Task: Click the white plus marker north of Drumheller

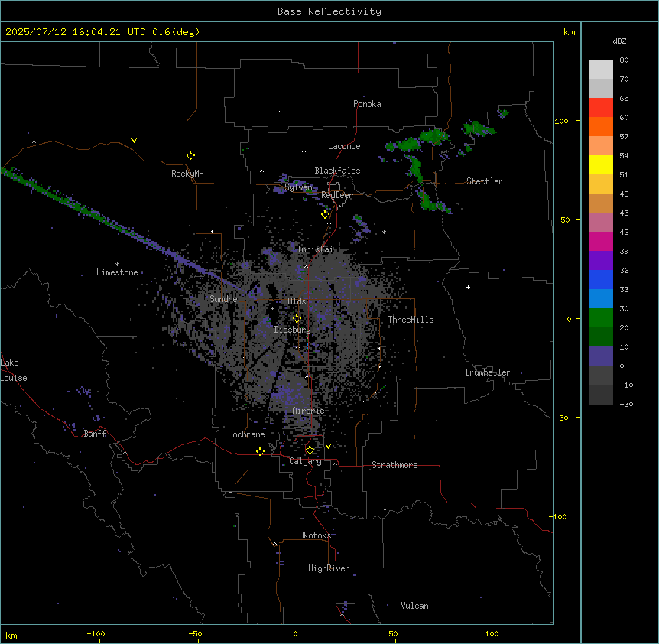Action: (468, 287)
